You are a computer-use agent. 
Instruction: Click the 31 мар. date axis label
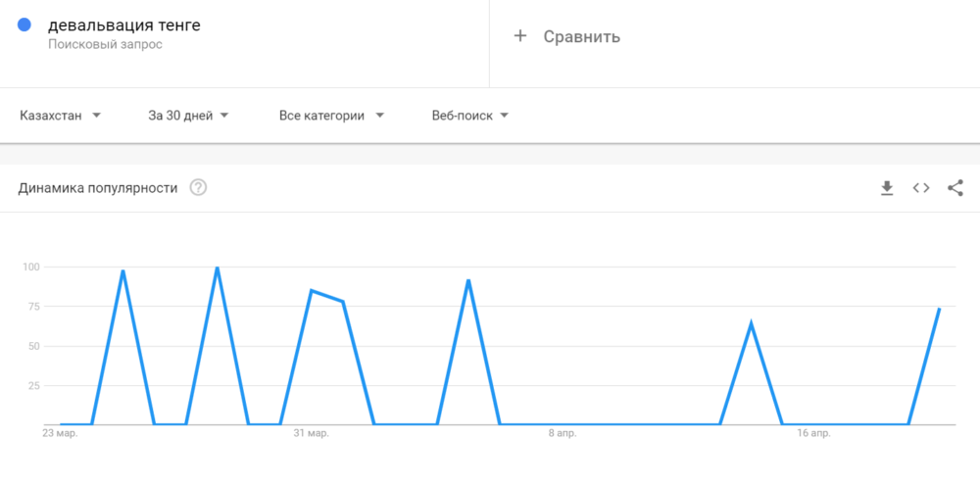pyautogui.click(x=311, y=432)
